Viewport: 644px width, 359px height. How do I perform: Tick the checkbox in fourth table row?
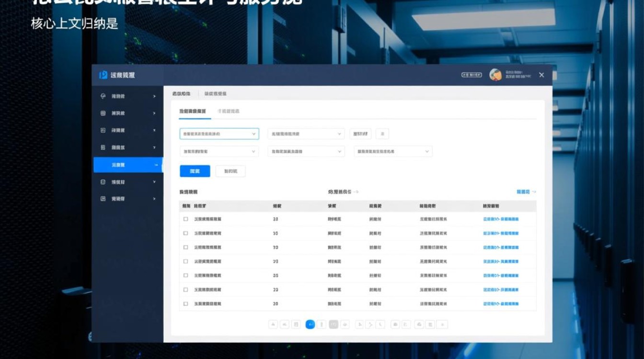[186, 261]
